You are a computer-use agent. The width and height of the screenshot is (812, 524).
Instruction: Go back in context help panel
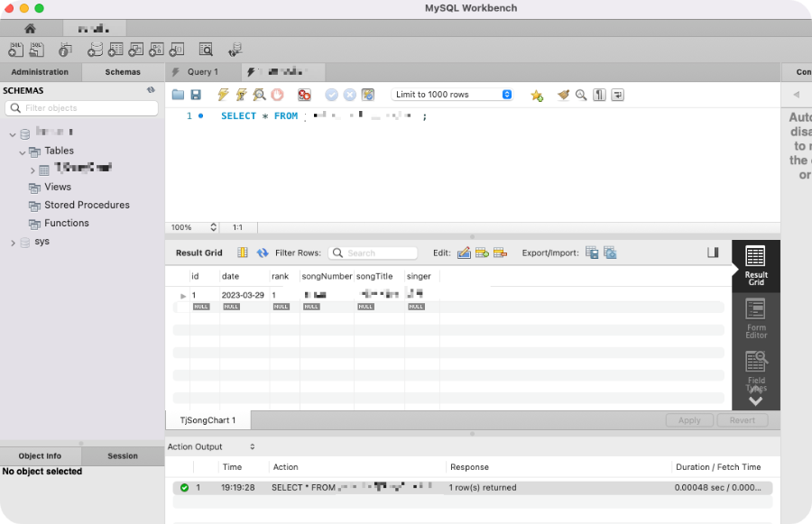click(797, 94)
